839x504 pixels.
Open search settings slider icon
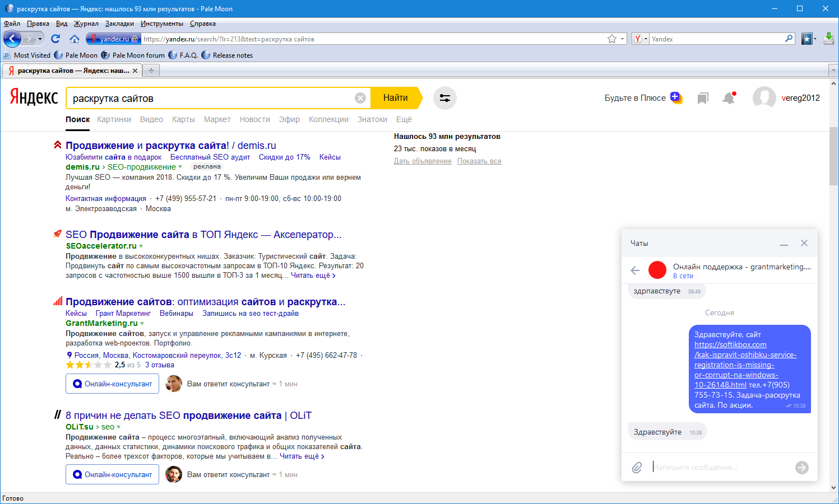click(445, 98)
